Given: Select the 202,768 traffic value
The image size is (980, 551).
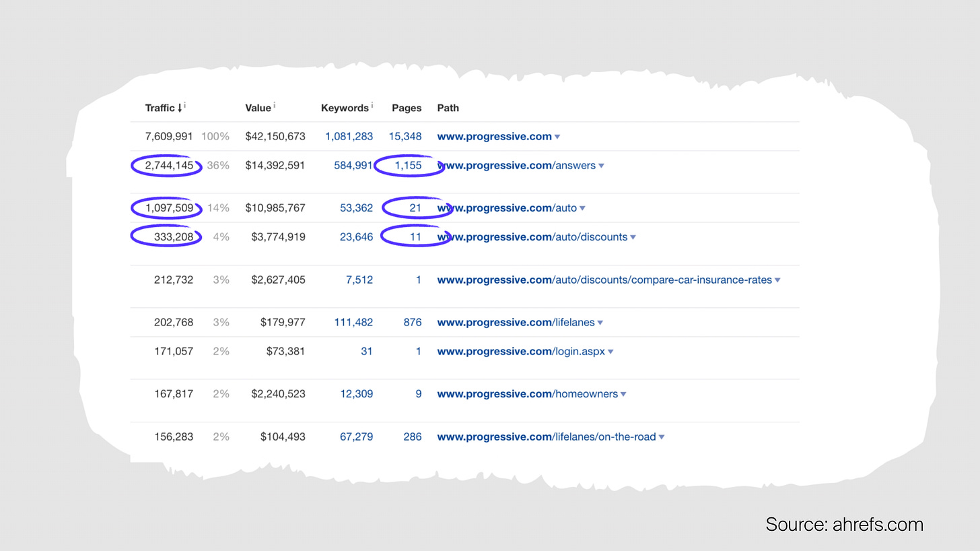Looking at the screenshot, I should (174, 322).
